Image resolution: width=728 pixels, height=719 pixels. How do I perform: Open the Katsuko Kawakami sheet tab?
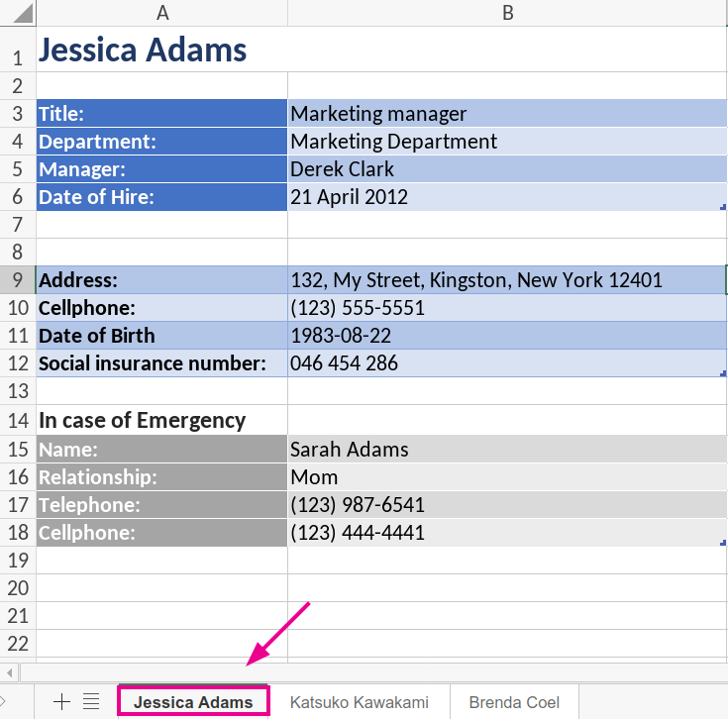pyautogui.click(x=359, y=702)
